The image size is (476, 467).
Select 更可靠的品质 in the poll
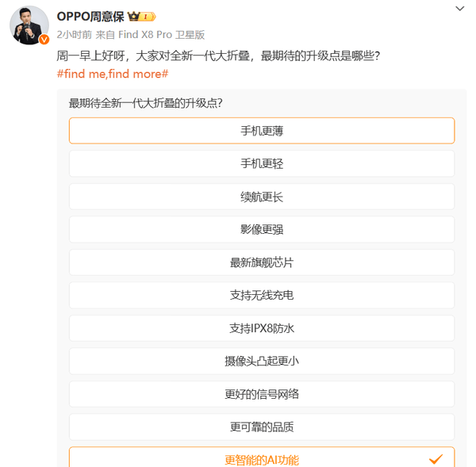[x=262, y=427]
